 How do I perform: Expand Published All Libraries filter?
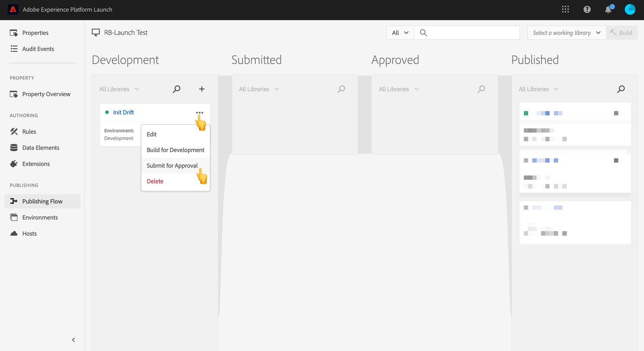click(539, 89)
